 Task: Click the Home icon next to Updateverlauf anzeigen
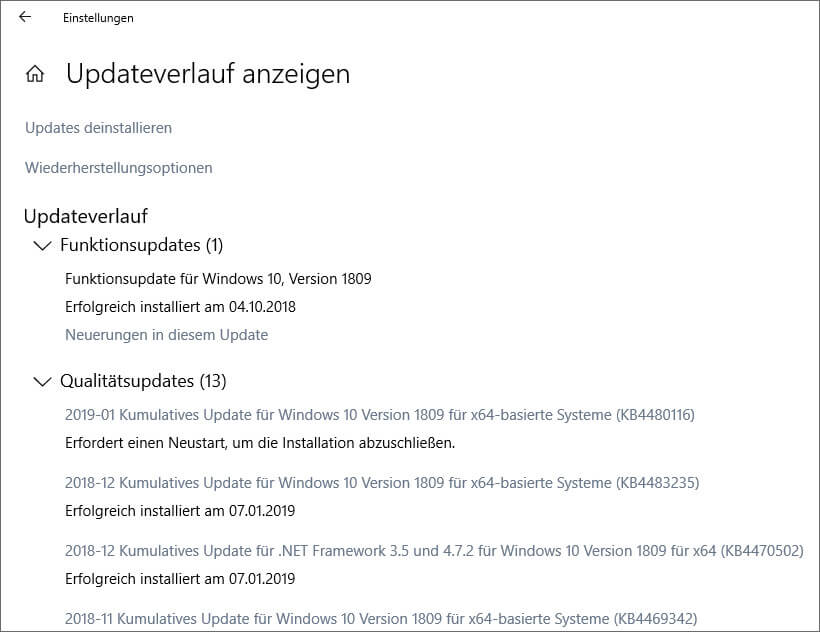click(x=33, y=73)
